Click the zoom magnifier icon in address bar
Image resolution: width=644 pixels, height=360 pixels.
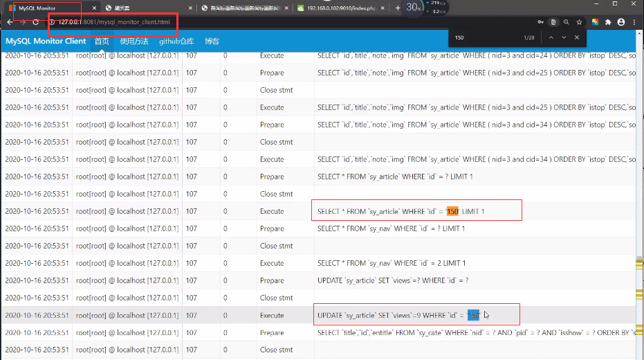[x=567, y=22]
